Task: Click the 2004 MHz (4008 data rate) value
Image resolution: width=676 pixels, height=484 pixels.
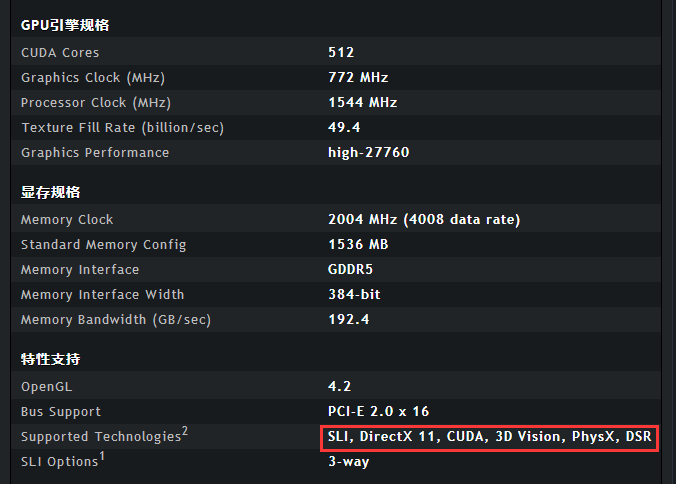Action: (x=424, y=219)
